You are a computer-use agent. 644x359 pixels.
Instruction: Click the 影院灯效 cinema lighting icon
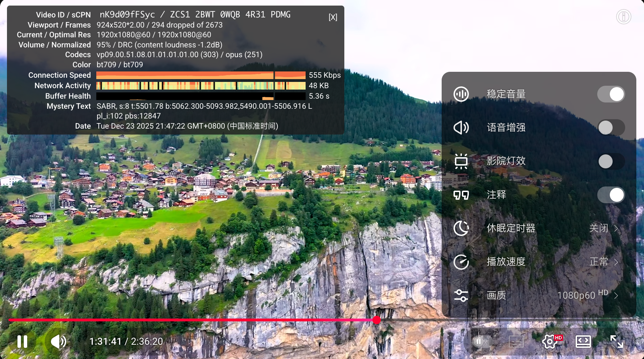click(461, 161)
